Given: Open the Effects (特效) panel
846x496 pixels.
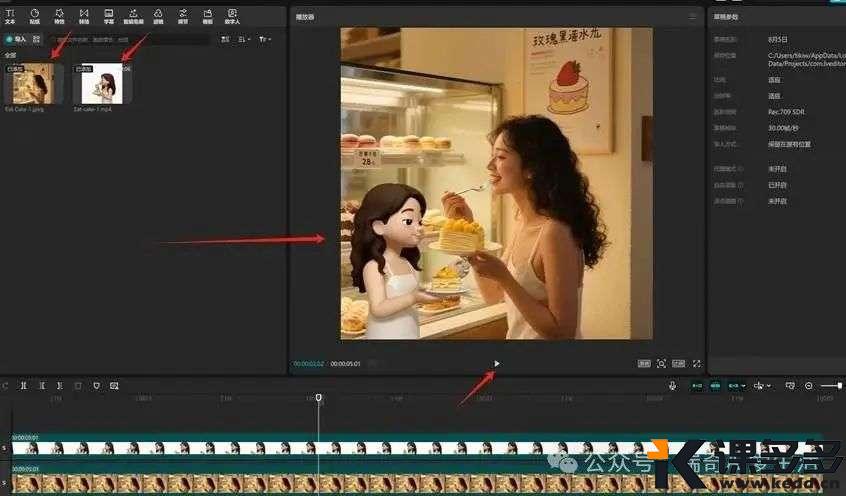Looking at the screenshot, I should 59,15.
